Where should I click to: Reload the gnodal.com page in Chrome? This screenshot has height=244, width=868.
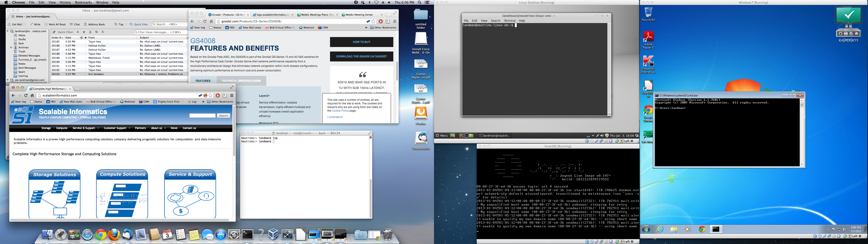tap(205, 21)
